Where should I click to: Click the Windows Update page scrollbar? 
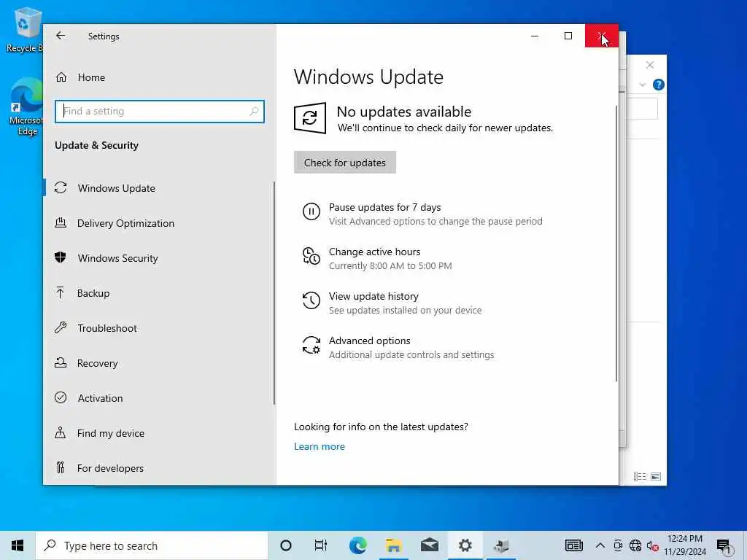(616, 243)
